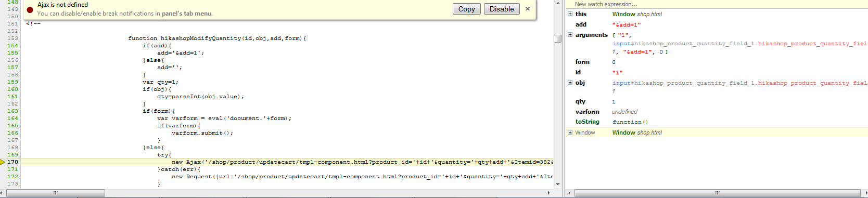Click the New watch expression field
This screenshot has height=198, width=868.
[717, 4]
